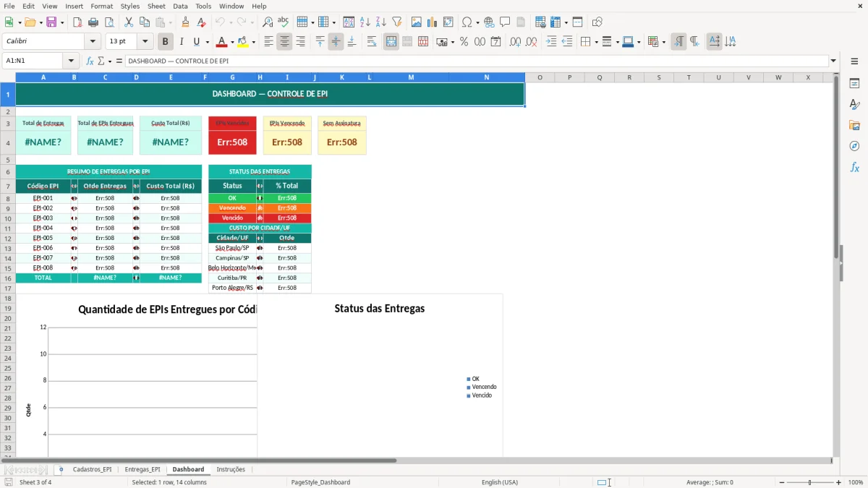Toggle bold formatting
Viewport: 868px width, 488px height.
[165, 41]
